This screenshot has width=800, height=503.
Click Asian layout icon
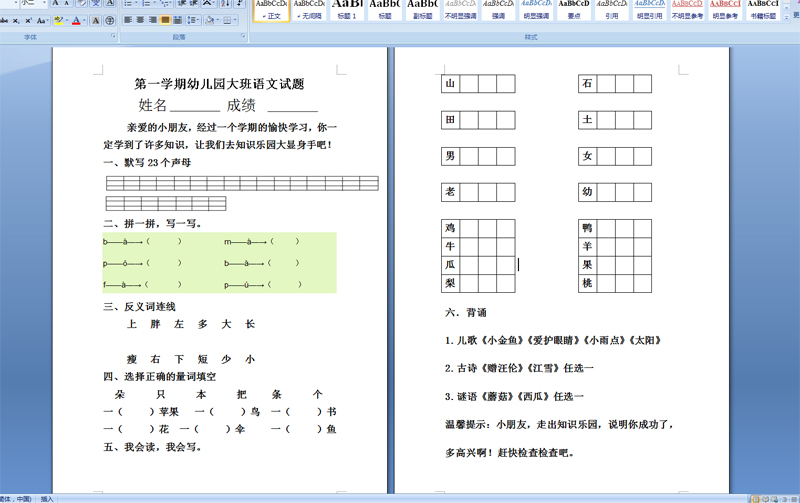point(209,3)
